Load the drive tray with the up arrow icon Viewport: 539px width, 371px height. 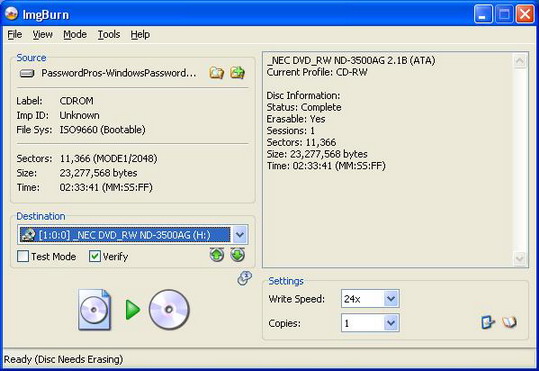[217, 255]
